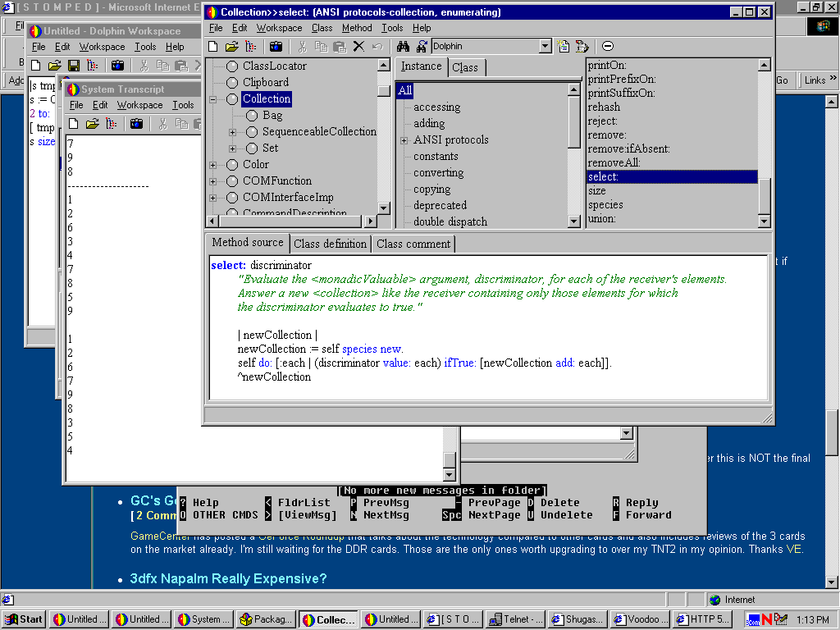Viewport: 840px width, 630px height.
Task: Open the dropdown arrow below the class browser window
Action: click(x=626, y=433)
